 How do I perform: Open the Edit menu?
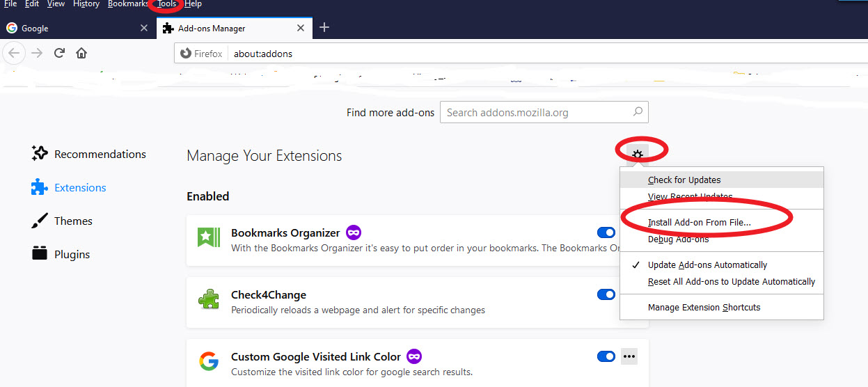click(x=32, y=4)
